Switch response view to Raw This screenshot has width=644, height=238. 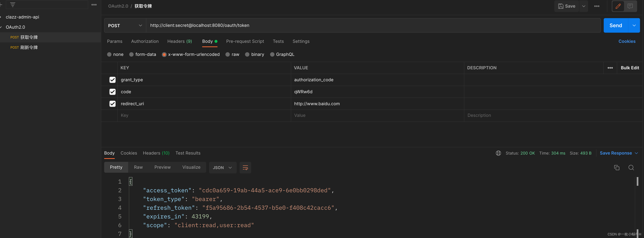click(x=138, y=167)
